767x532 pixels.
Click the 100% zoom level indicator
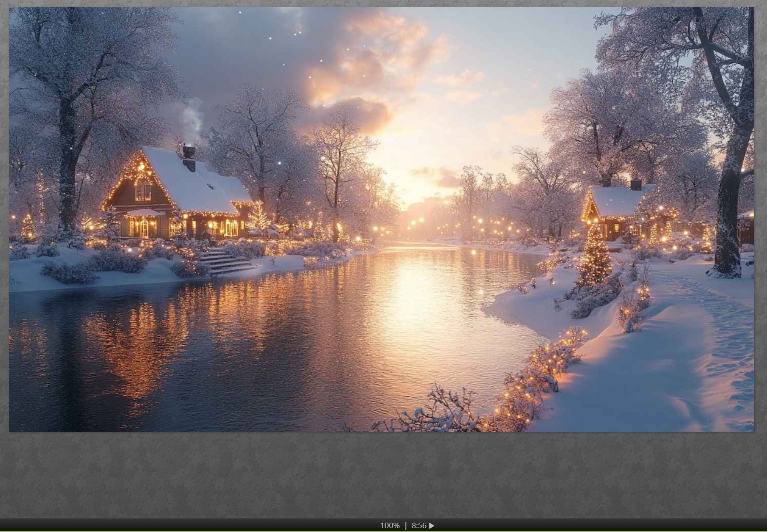(x=389, y=526)
